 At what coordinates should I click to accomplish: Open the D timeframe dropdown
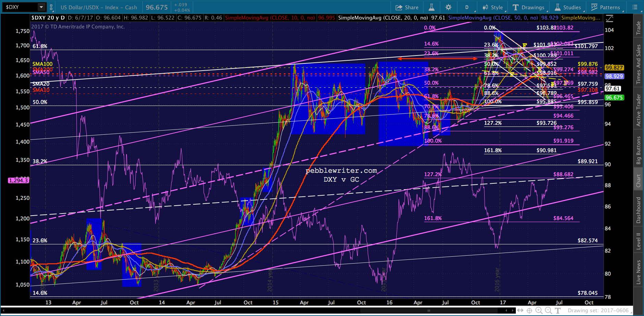(x=467, y=7)
